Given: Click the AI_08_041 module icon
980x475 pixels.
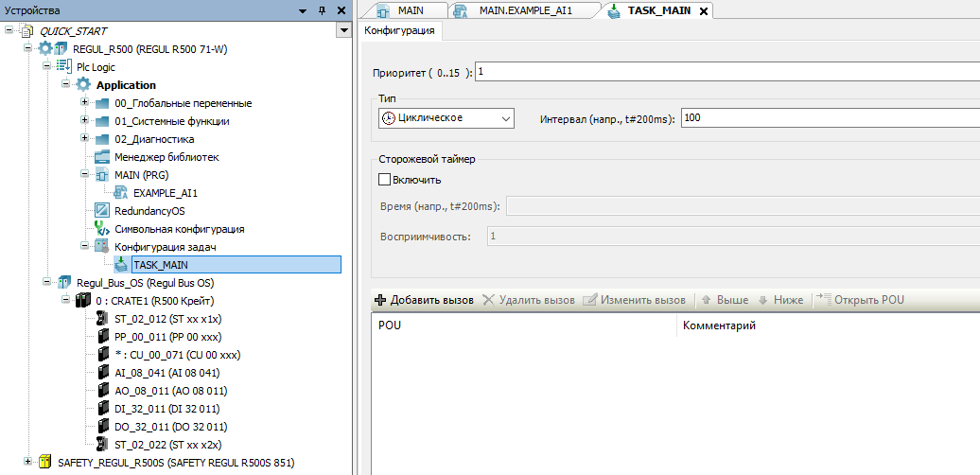Looking at the screenshot, I should pos(102,373).
